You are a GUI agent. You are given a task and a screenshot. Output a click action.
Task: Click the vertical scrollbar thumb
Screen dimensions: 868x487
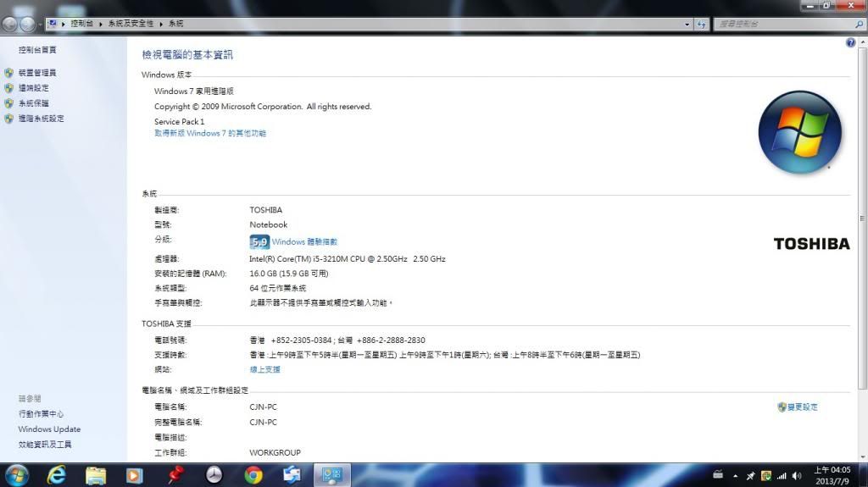click(862, 218)
